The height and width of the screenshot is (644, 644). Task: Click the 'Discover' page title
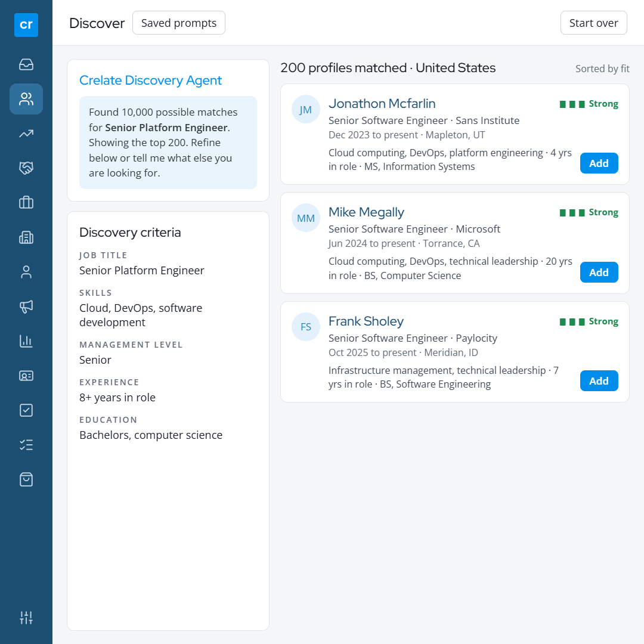(x=97, y=23)
